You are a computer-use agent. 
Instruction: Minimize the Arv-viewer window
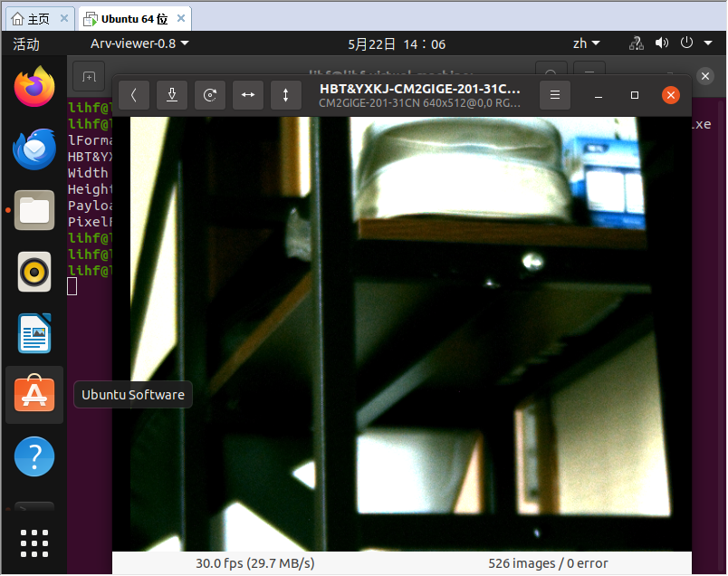click(599, 95)
